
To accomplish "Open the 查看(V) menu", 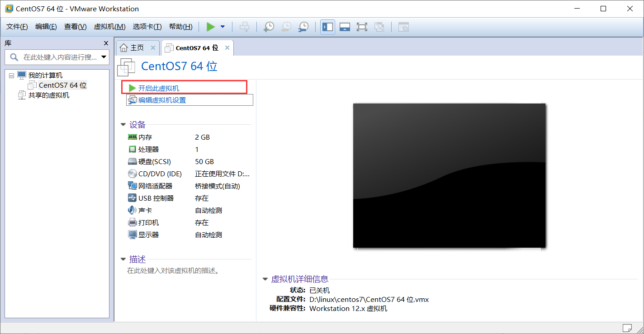I will tap(75, 27).
